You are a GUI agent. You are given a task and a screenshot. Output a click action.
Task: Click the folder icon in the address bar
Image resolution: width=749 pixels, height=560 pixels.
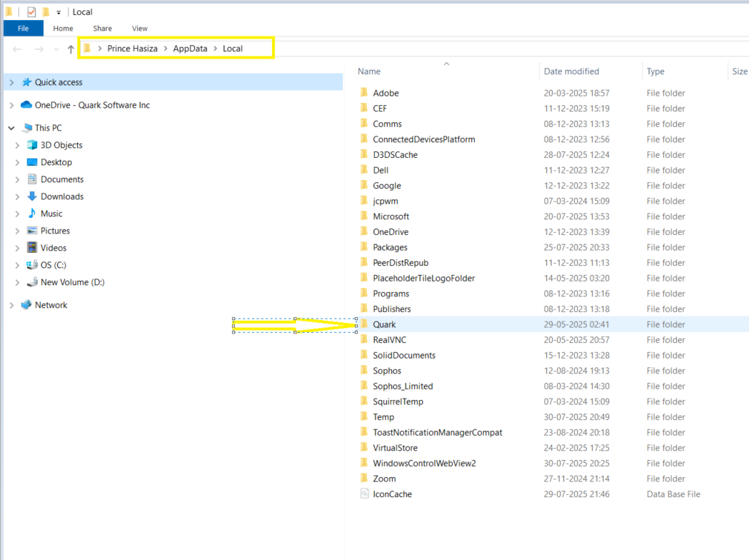[x=86, y=48]
